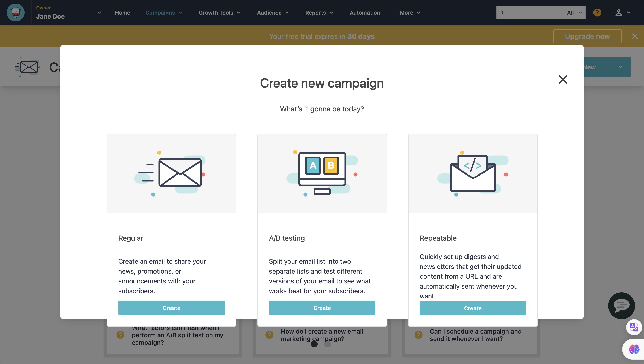The width and height of the screenshot is (644, 364).
Task: Expand the Jane Doe account switcher
Action: pos(99,13)
